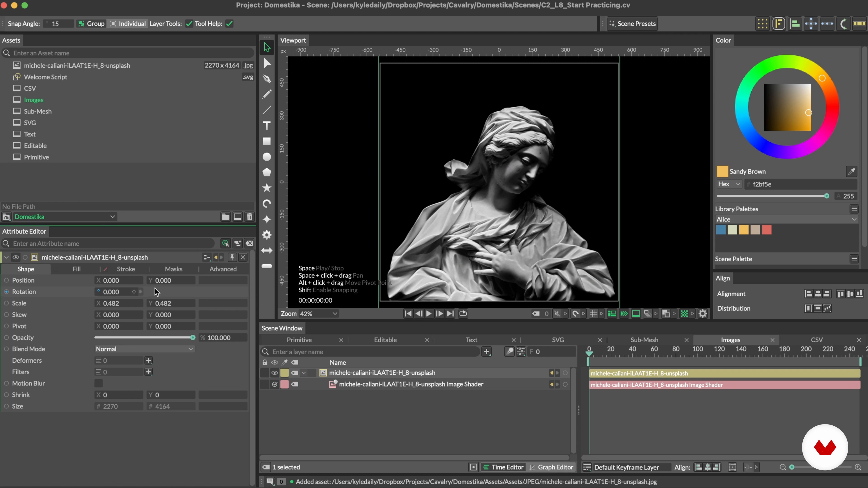Screen dimensions: 868x488
Task: Select the Arrow shape tool
Action: (x=267, y=251)
